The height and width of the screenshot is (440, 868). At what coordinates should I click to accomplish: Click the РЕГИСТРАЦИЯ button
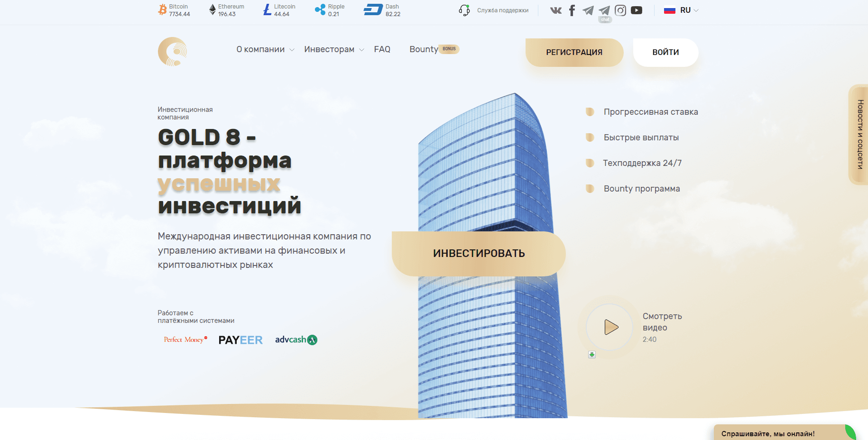[574, 52]
